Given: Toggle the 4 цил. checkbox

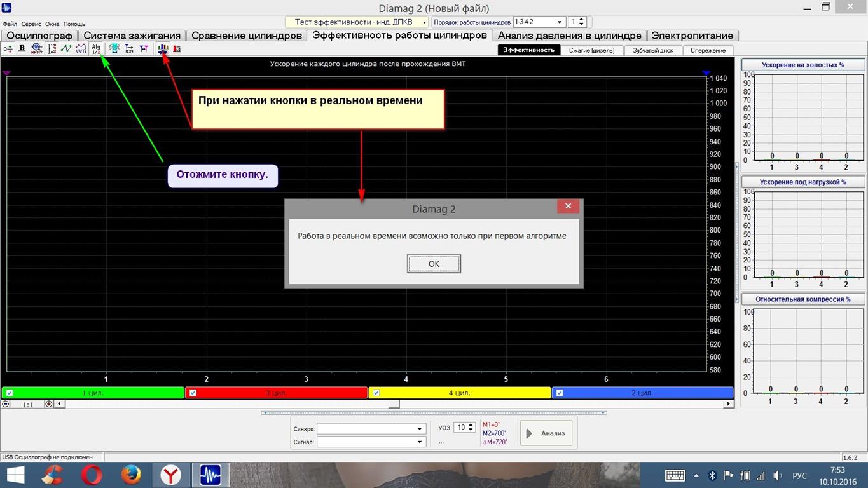Looking at the screenshot, I should click(x=376, y=393).
